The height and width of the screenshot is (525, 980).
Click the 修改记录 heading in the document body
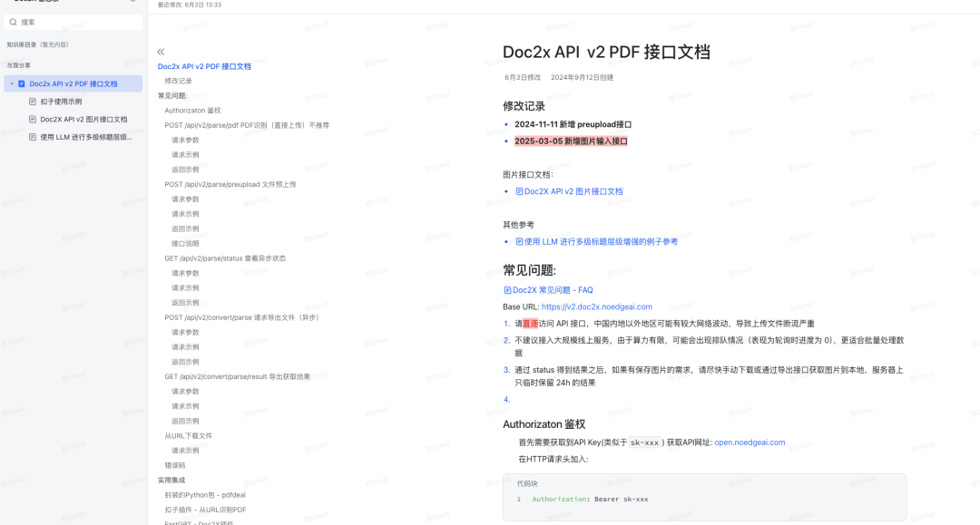tap(524, 106)
